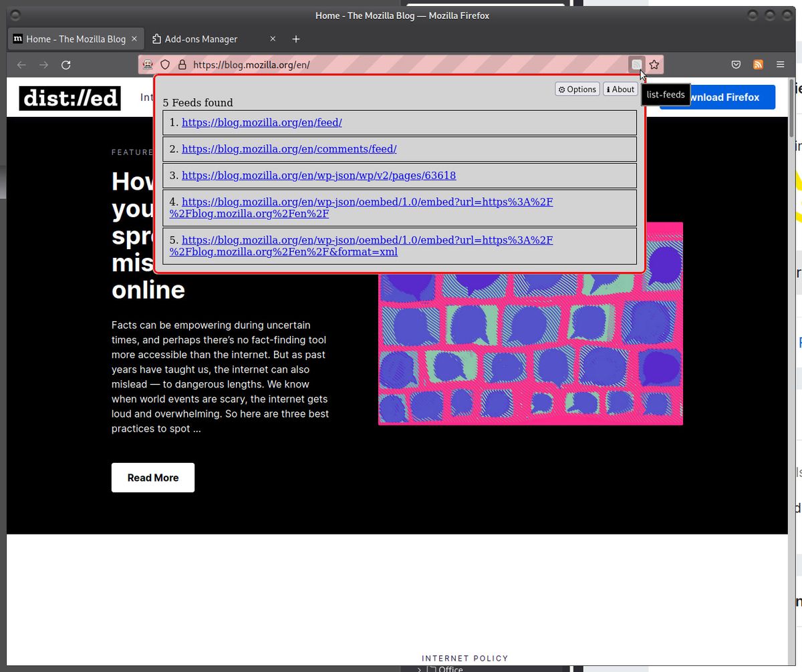
Task: Click the list-feeds extension toolbar icon
Action: [x=636, y=64]
